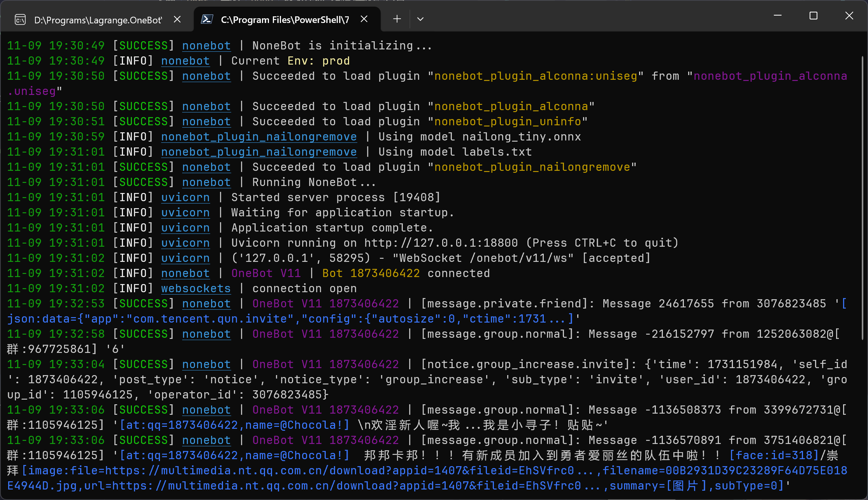Close the terminal window
The image size is (868, 500).
click(849, 16)
